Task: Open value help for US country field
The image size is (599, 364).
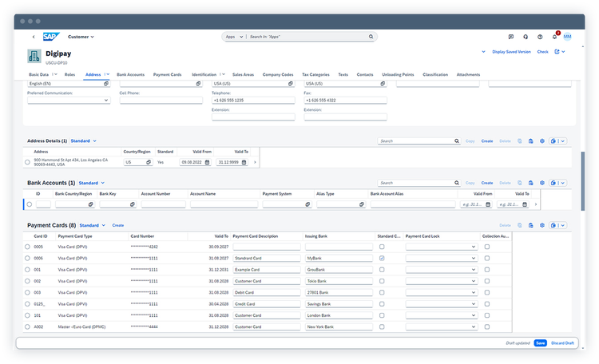Action: click(x=149, y=162)
